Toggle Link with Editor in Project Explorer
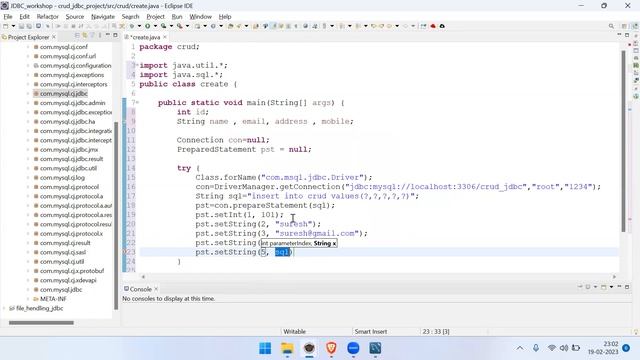Viewport: 640px width, 360px height. tap(85, 36)
